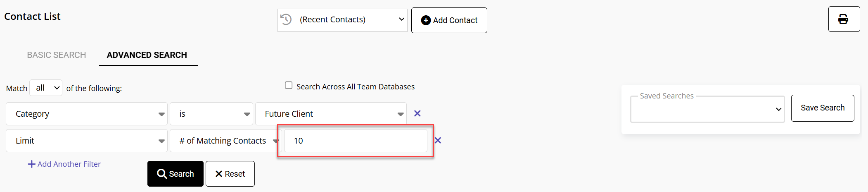This screenshot has height=192, width=868.
Task: Open the 'is' operator dropdown
Action: coord(211,114)
